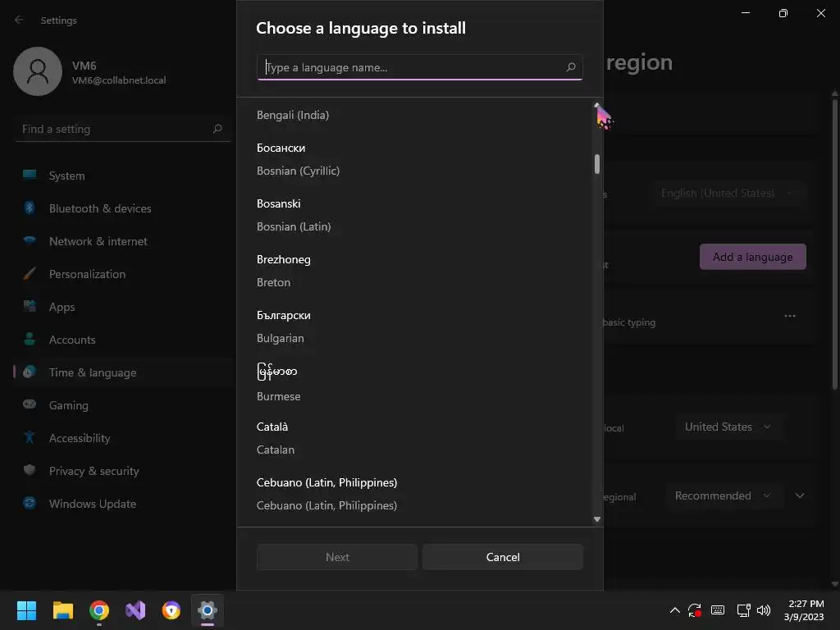Click the Find a setting search icon

217,129
